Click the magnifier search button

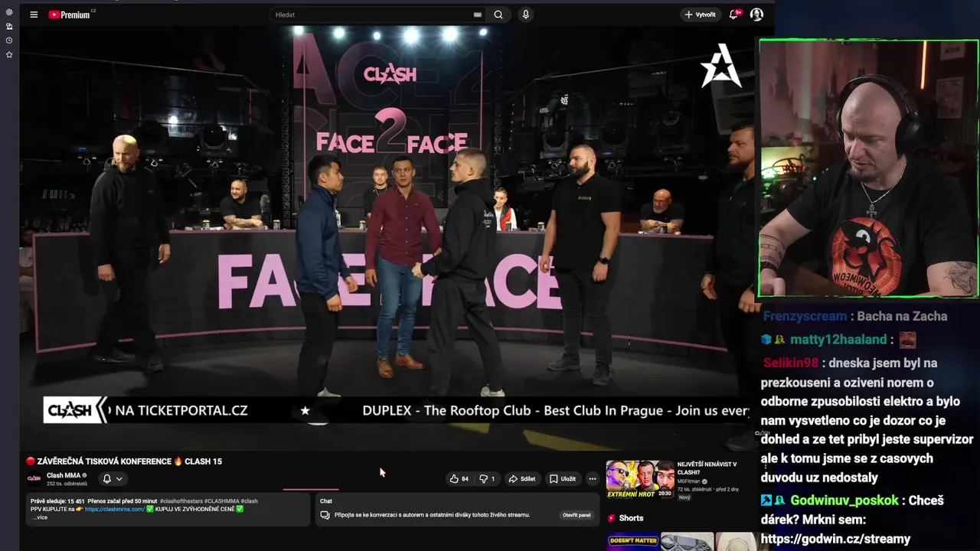pyautogui.click(x=498, y=15)
